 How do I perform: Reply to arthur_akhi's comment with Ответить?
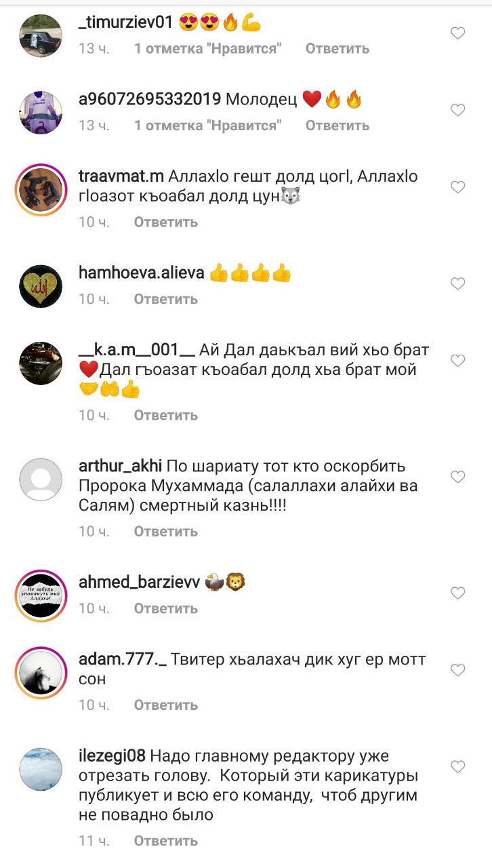point(166,531)
